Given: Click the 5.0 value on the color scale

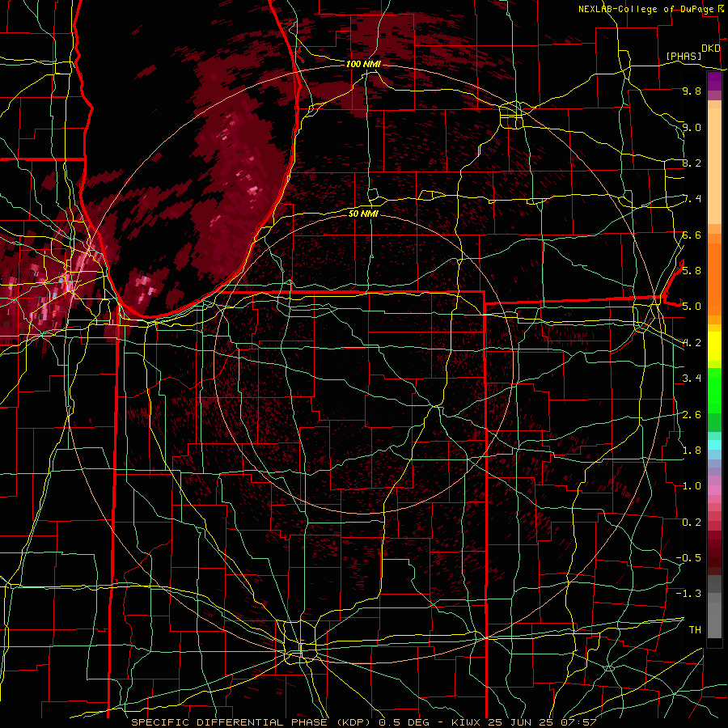Looking at the screenshot, I should (692, 307).
